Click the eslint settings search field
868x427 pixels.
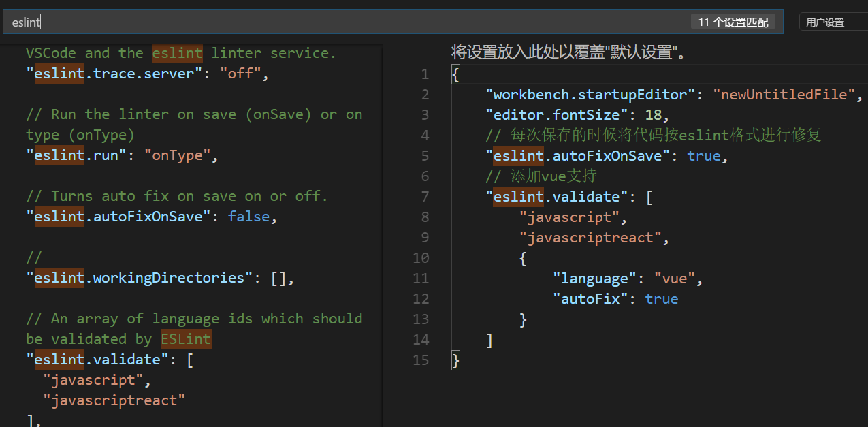point(391,22)
